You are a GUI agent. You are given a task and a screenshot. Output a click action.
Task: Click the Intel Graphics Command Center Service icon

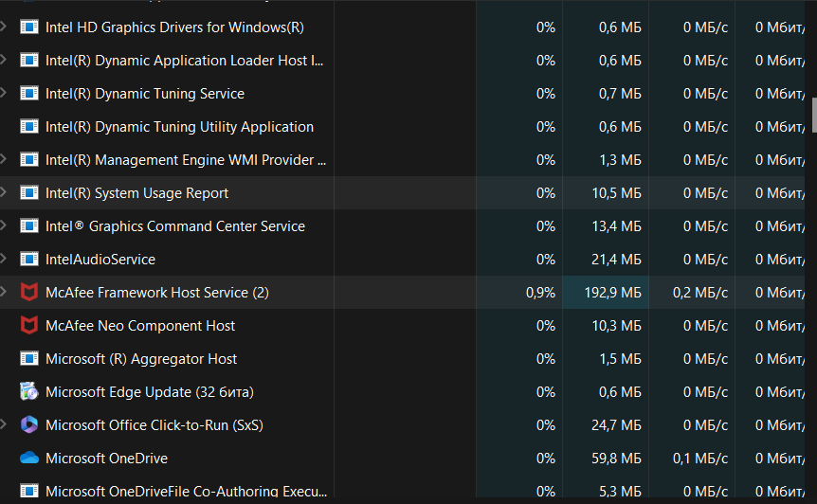(29, 226)
